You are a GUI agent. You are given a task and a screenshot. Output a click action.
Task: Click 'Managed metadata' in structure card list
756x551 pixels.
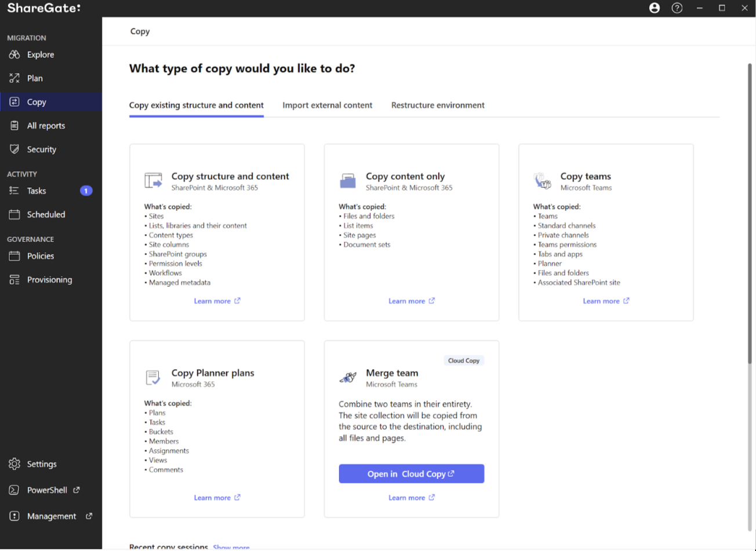180,283
